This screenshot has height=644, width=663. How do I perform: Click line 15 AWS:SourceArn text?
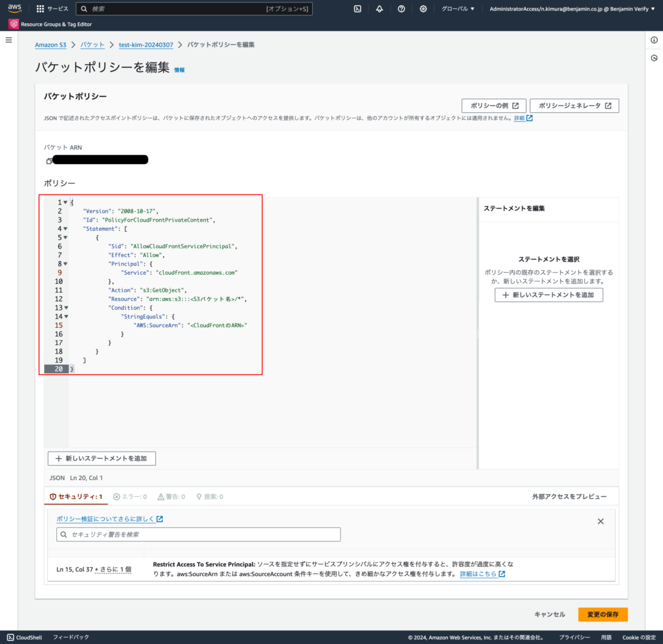coord(190,325)
